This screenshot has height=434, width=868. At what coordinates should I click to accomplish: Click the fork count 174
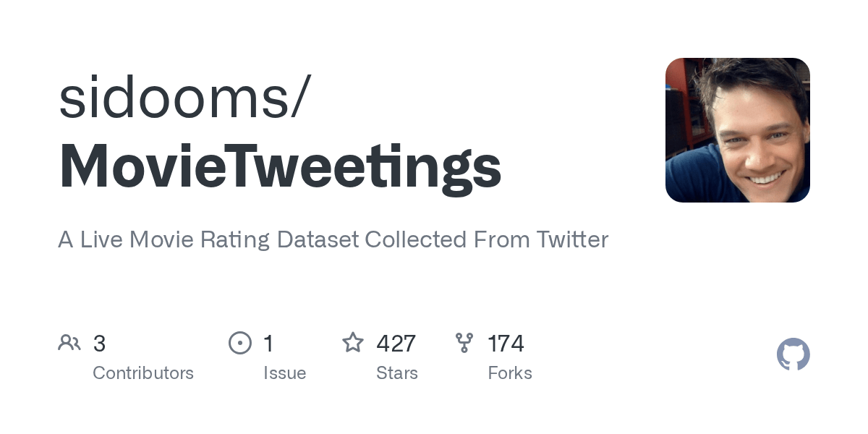(506, 344)
